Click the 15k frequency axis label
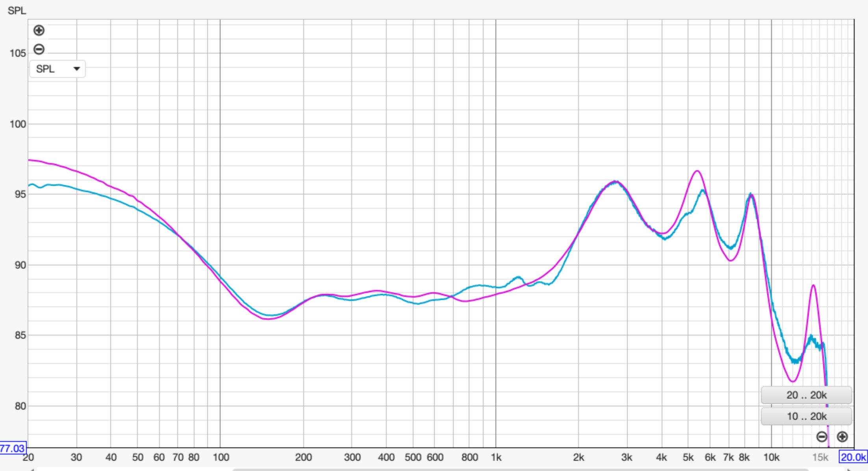This screenshot has height=471, width=868. click(x=820, y=457)
